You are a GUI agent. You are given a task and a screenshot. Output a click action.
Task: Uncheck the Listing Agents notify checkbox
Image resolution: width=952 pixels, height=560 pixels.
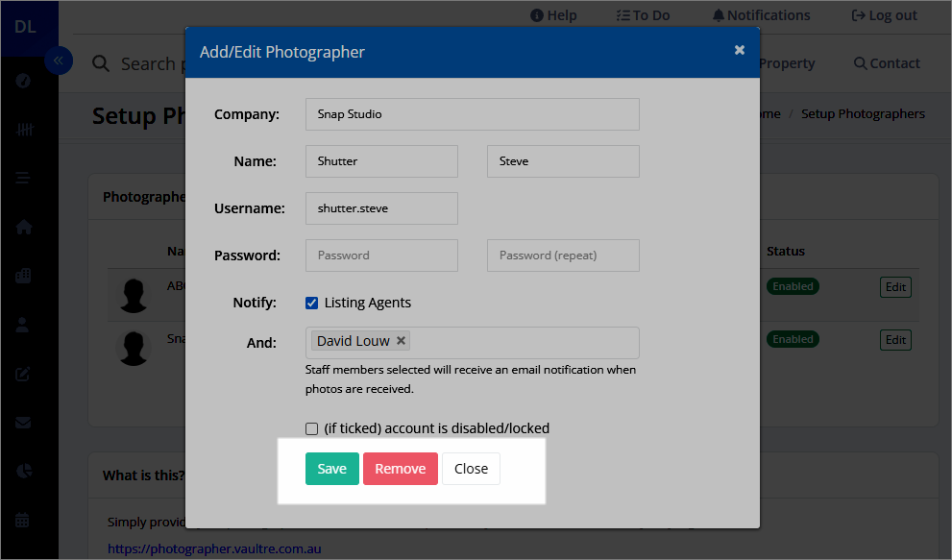tap(311, 302)
